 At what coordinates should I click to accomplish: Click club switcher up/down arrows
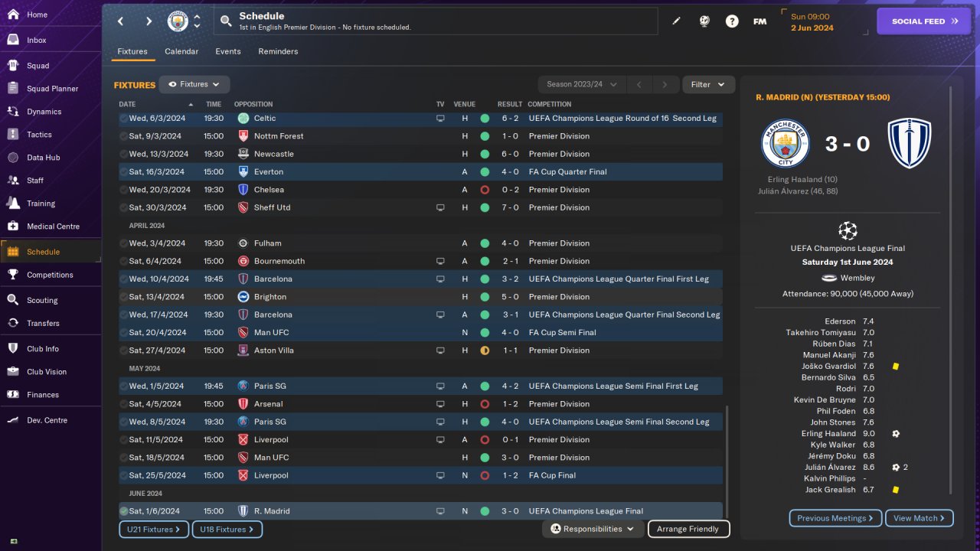(197, 21)
